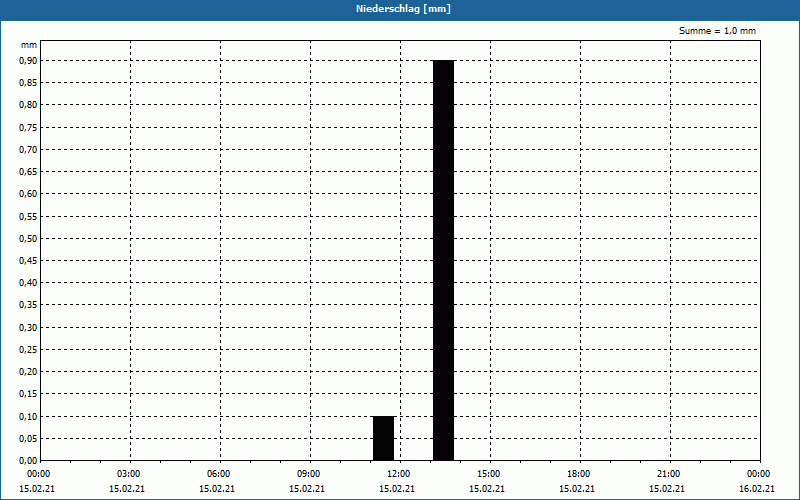Screen dimensions: 800x500
Task: Select the 0,10 y-axis tick label
Action: 28,416
